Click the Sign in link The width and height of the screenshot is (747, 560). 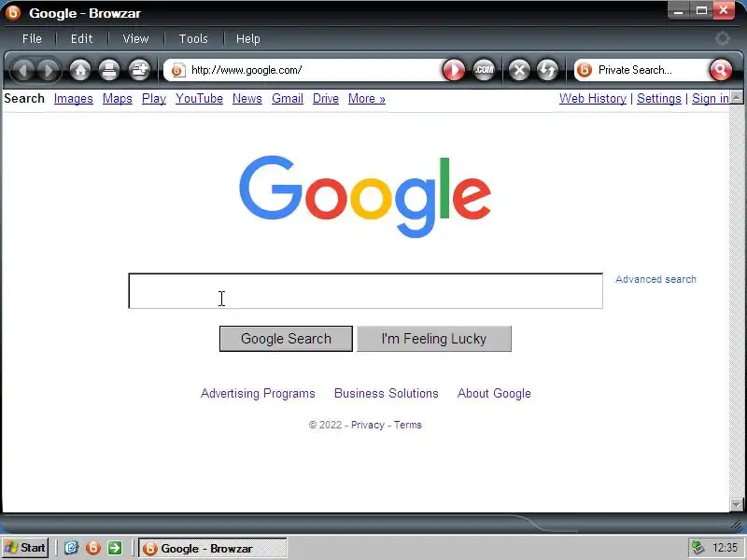tap(711, 99)
